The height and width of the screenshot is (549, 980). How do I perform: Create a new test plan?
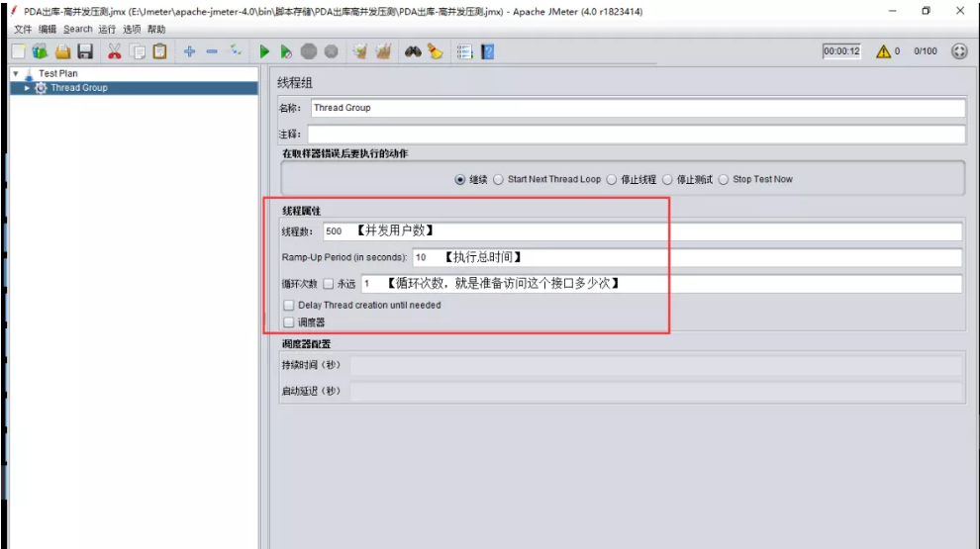pyautogui.click(x=18, y=51)
